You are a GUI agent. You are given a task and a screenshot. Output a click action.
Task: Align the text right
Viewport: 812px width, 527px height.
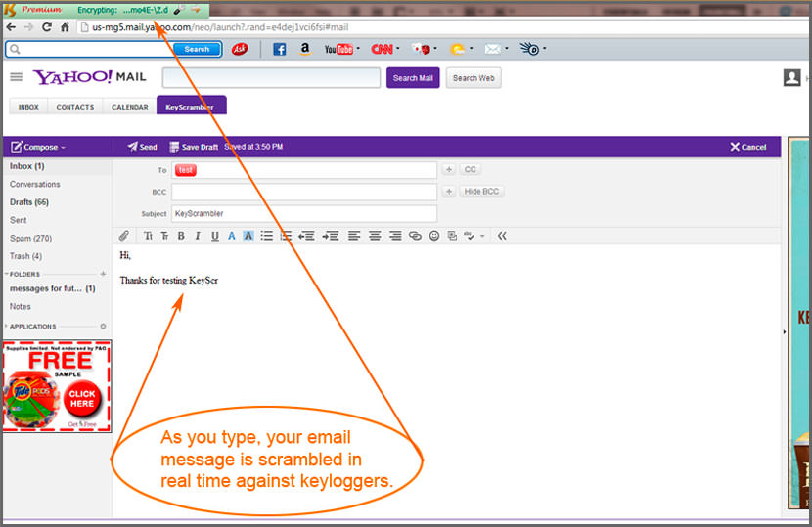pos(395,236)
